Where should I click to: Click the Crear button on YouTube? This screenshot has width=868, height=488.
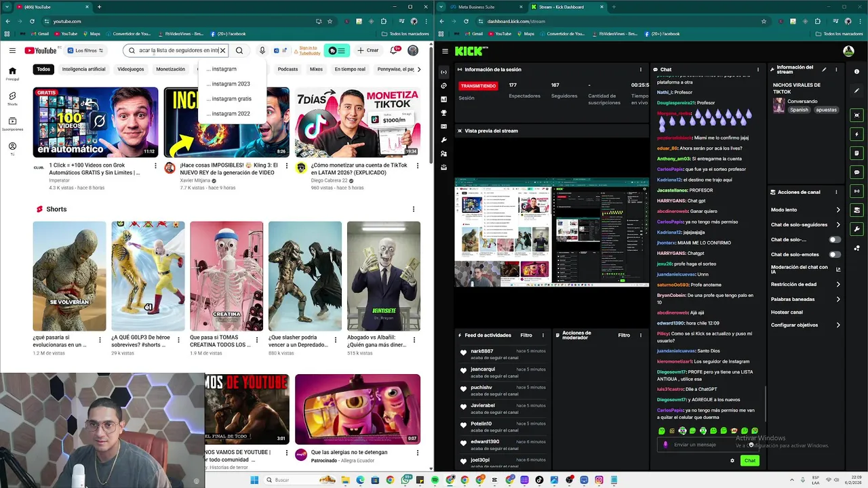pyautogui.click(x=370, y=50)
